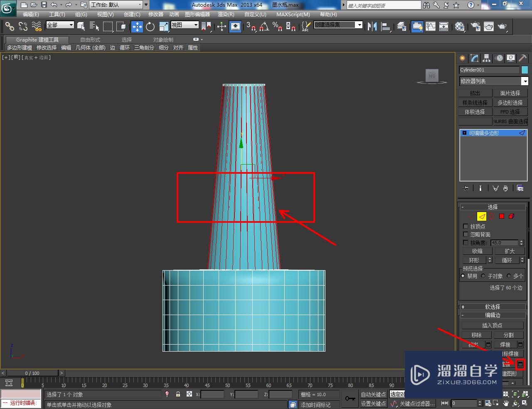Image resolution: width=532 pixels, height=409 pixels.
Task: Toggle the 3D Snaps icon
Action: click(x=251, y=27)
